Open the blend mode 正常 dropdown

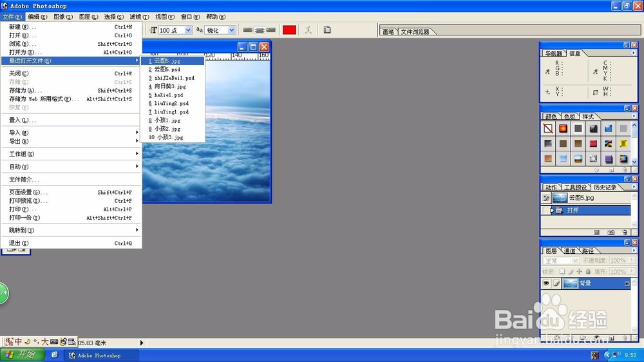coord(575,260)
